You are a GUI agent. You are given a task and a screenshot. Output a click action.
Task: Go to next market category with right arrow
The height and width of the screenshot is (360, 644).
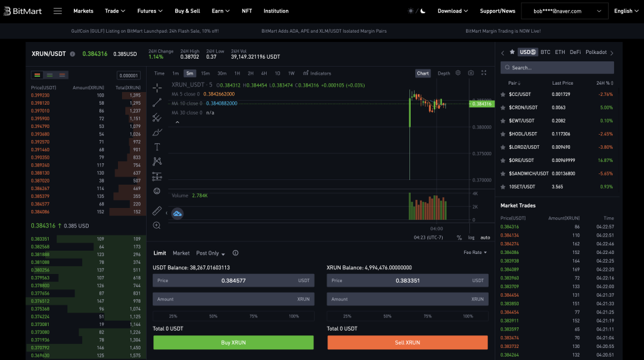pyautogui.click(x=612, y=53)
